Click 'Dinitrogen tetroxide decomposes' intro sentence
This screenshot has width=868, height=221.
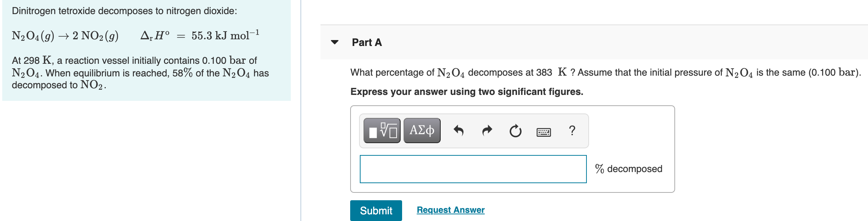124,11
